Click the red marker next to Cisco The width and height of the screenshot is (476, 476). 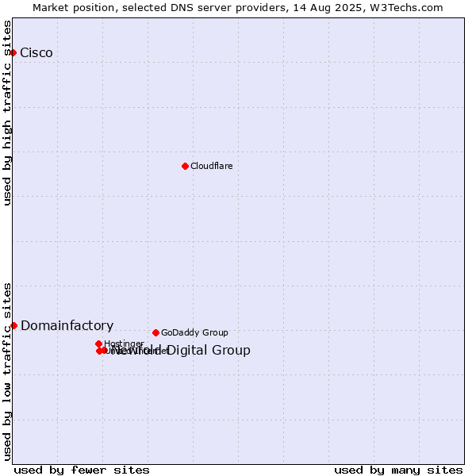(13, 53)
